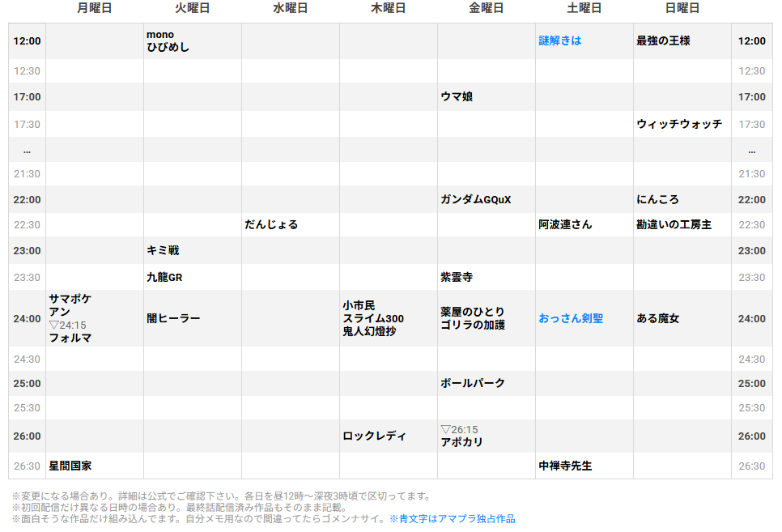Click ボールパーク at 25:00

point(472,383)
